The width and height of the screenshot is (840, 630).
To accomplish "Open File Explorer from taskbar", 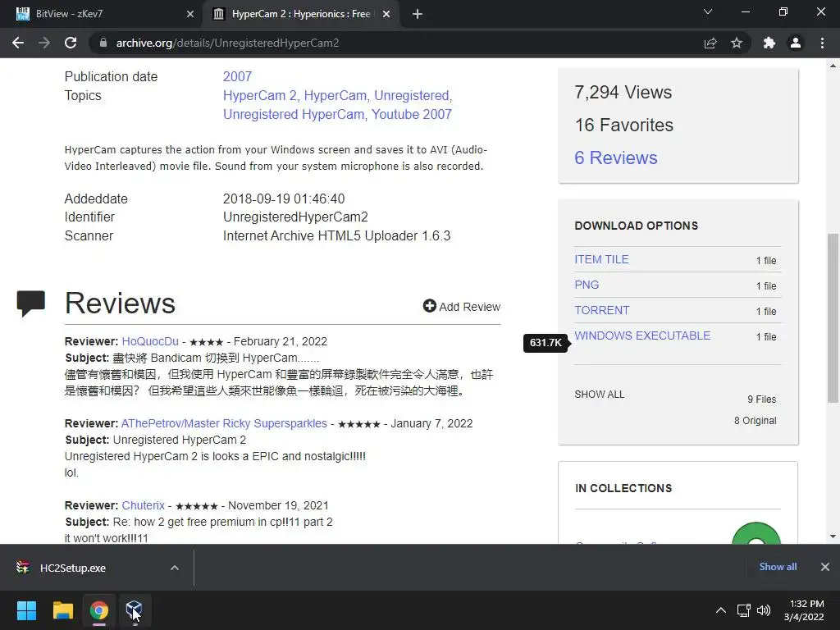I will click(x=62, y=610).
